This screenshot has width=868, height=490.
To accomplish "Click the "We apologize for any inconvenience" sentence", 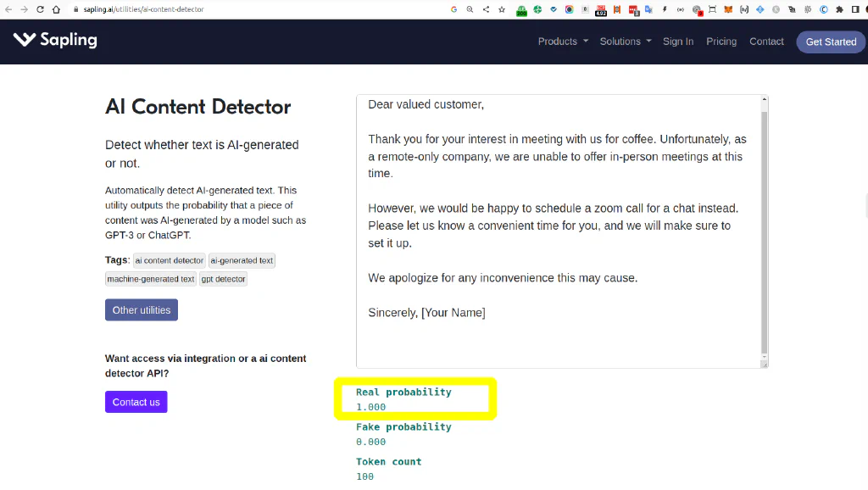I will click(x=503, y=278).
